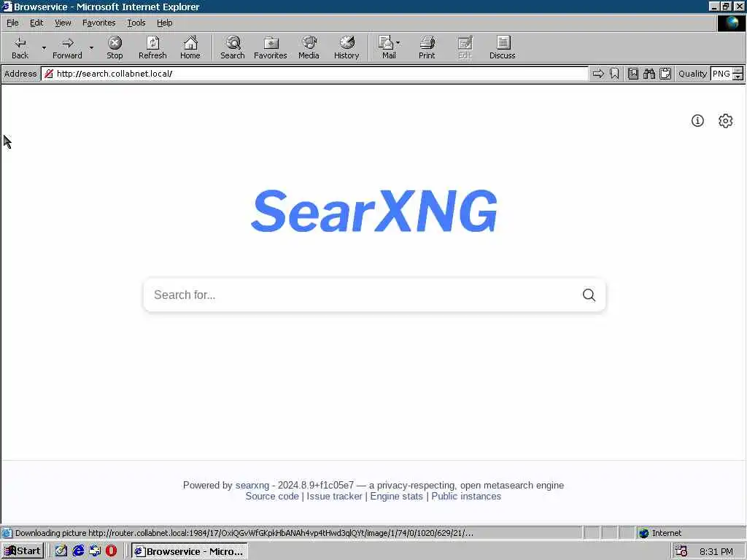
Task: Launch Internet Explorer from quick launch
Action: [78, 551]
